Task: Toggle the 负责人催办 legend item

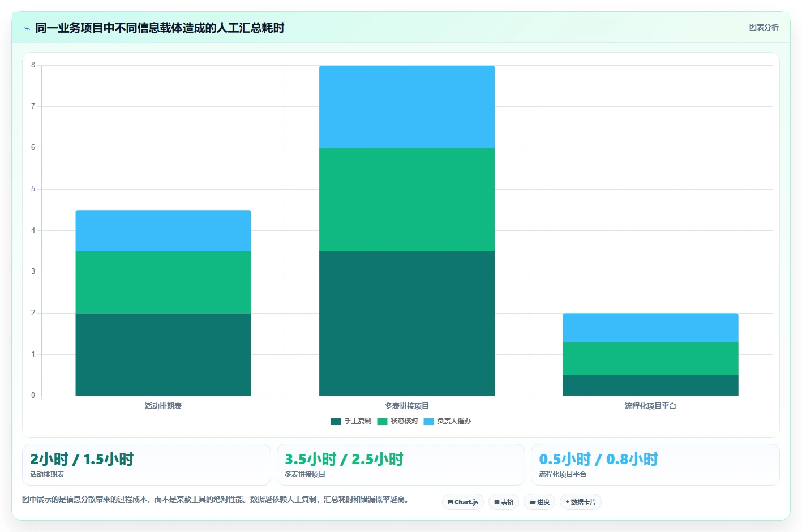Action: coord(447,421)
